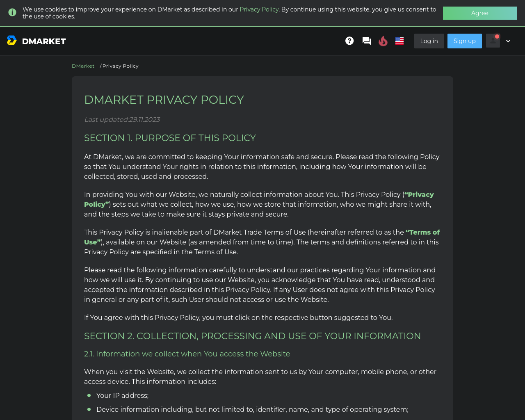Go to DMarket breadcrumb link
Screen dimensions: 525x420
click(x=83, y=66)
